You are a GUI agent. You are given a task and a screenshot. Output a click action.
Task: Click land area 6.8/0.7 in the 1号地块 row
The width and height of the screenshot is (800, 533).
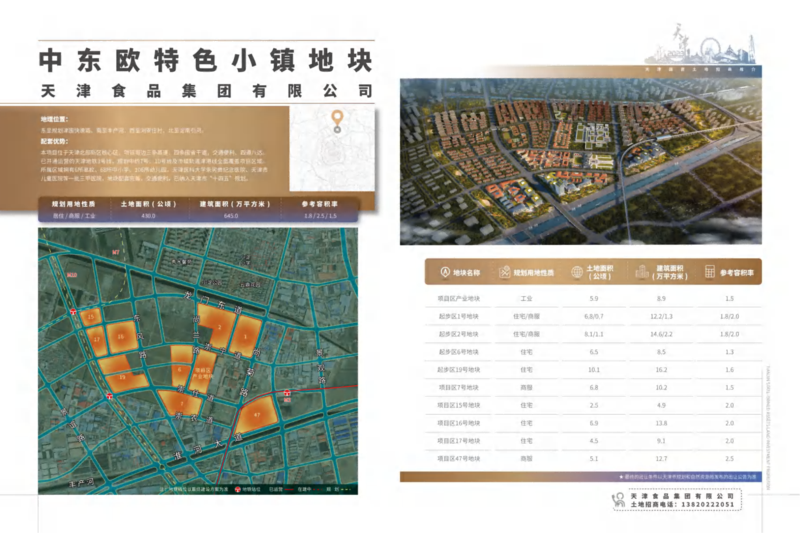point(594,316)
